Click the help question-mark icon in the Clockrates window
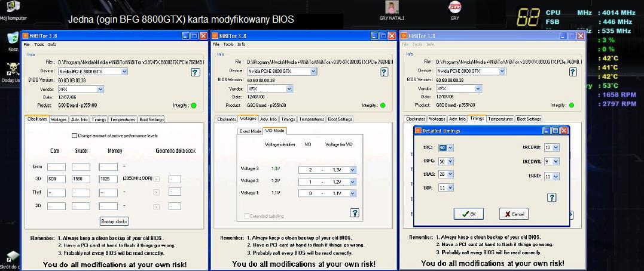The height and width of the screenshot is (271, 644). (196, 72)
